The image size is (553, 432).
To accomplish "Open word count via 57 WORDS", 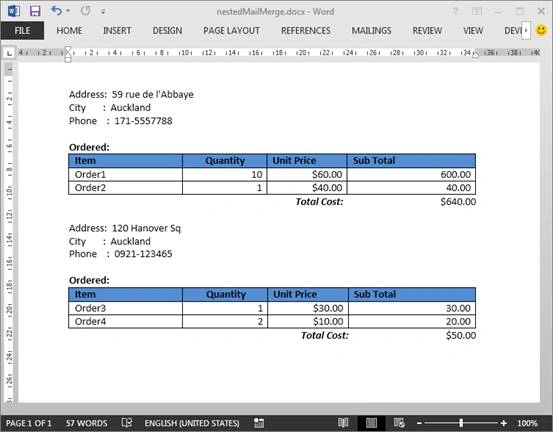I will (x=86, y=423).
